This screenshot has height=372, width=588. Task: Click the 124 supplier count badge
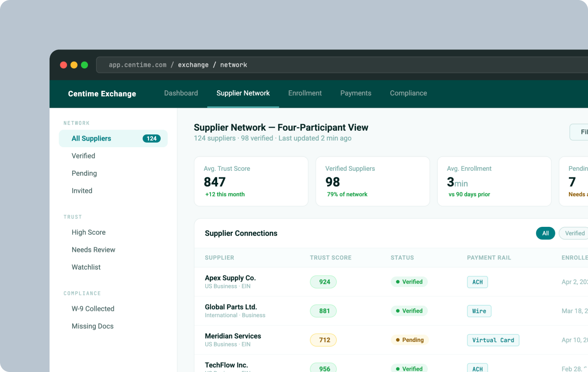point(152,138)
